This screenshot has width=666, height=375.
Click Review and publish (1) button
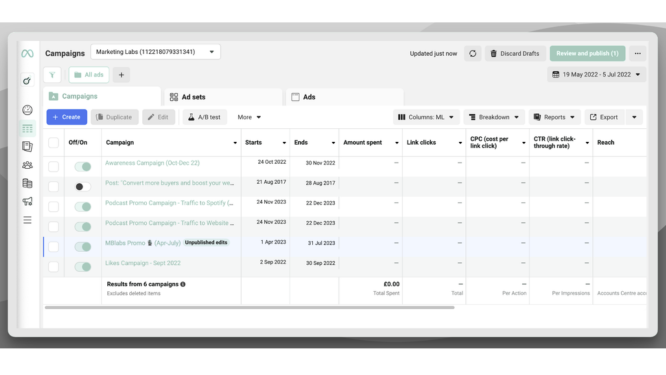(x=587, y=54)
